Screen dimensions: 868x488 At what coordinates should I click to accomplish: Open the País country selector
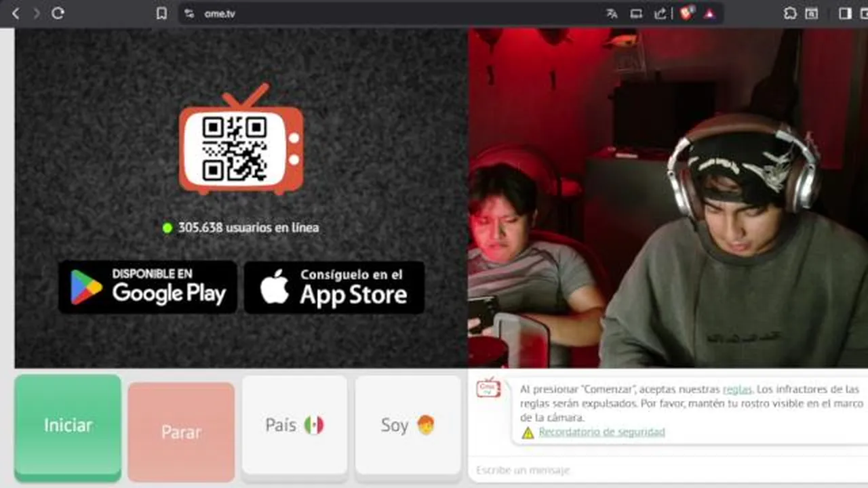point(294,427)
